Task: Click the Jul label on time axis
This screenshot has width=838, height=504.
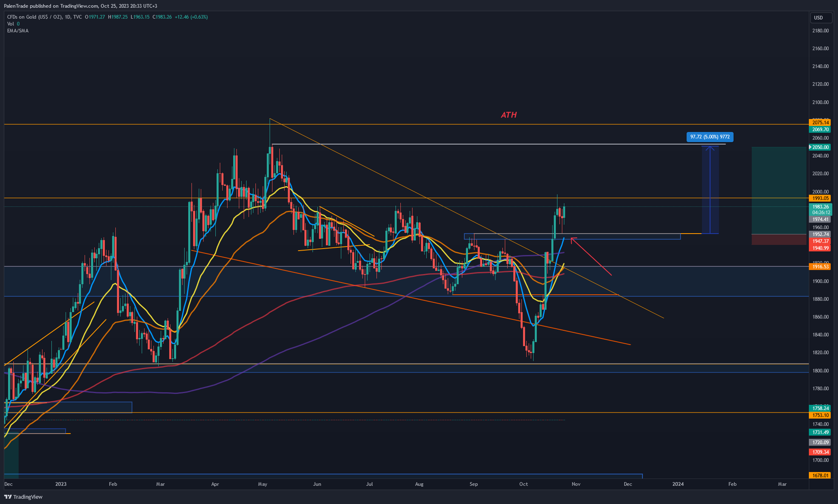Action: (370, 484)
